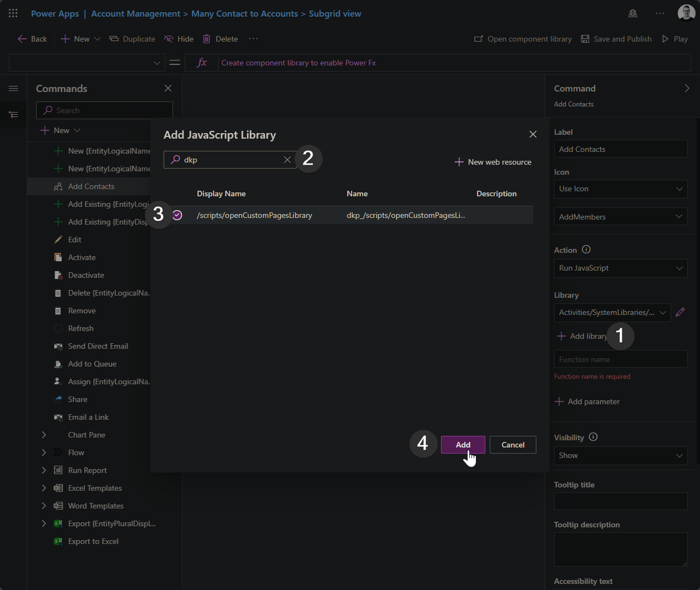Open the AddMembers icon dropdown

pos(621,217)
